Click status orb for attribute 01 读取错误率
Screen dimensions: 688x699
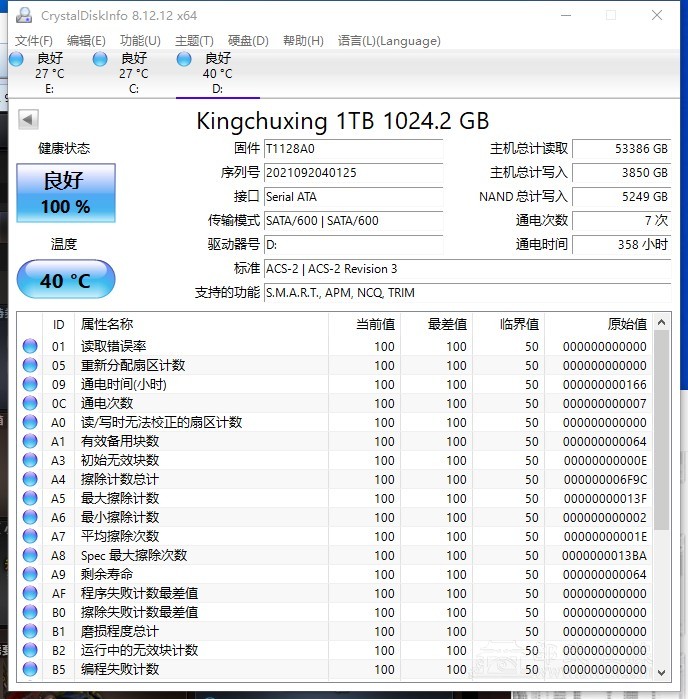(30, 347)
